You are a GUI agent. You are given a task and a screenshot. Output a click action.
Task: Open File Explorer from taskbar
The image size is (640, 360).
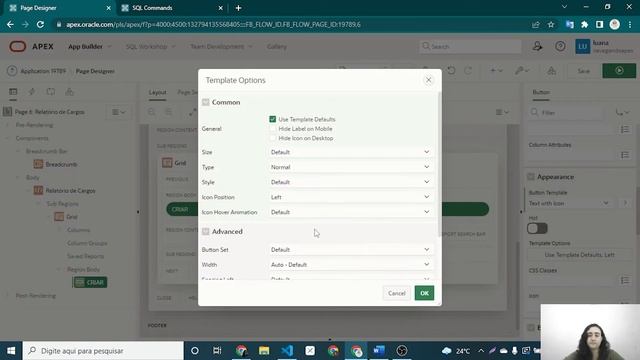pyautogui.click(x=264, y=351)
